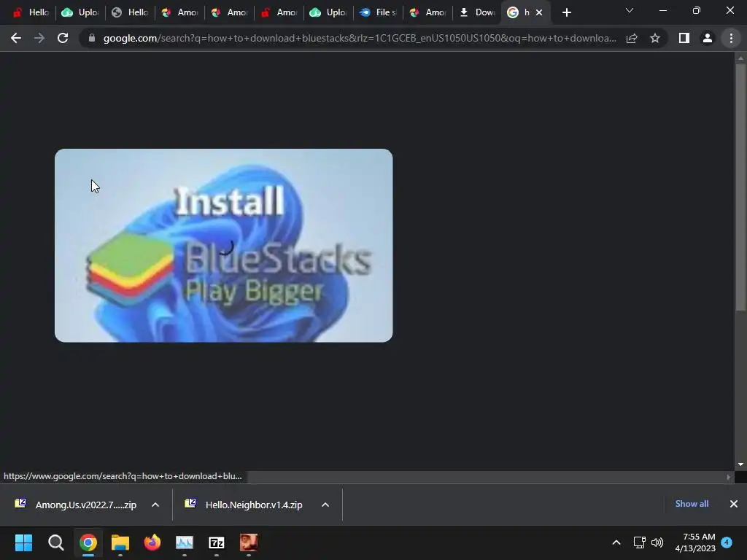Bookmark this tab with the star icon
Screen dimensions: 747x560
point(655,38)
